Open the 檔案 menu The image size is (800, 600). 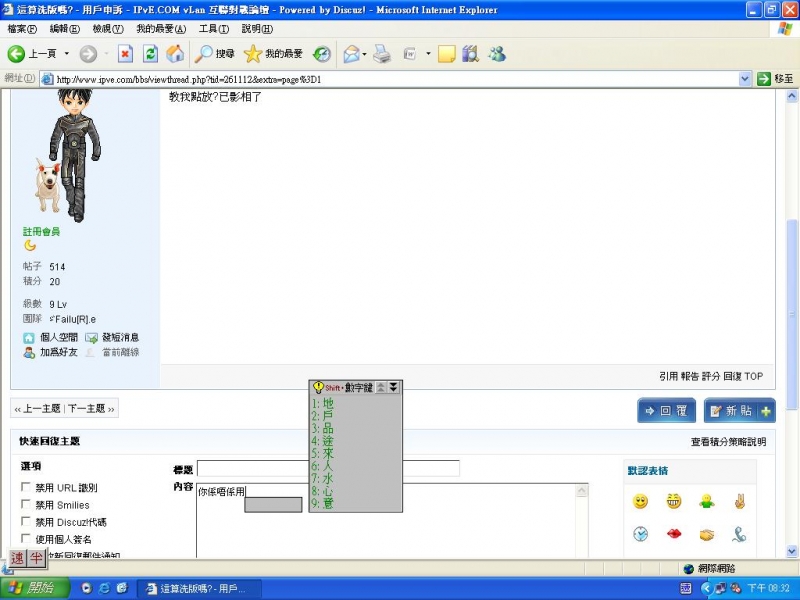tap(22, 29)
